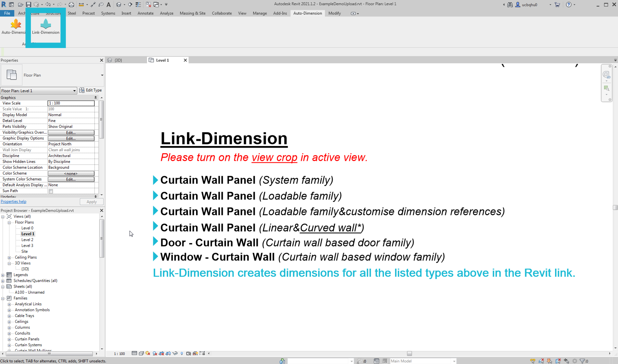Run the Auto-Dimension ribbon tool

click(x=14, y=27)
